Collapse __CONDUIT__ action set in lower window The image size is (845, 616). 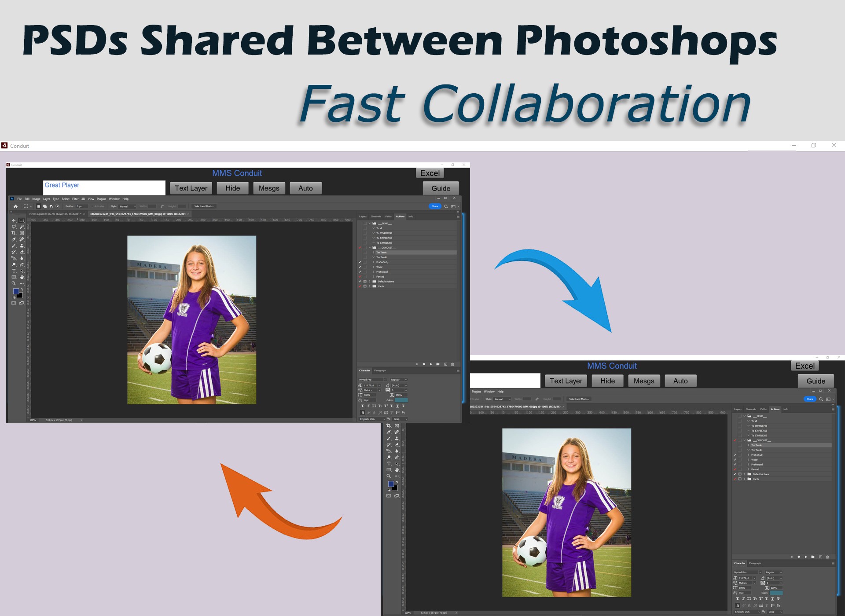(745, 440)
